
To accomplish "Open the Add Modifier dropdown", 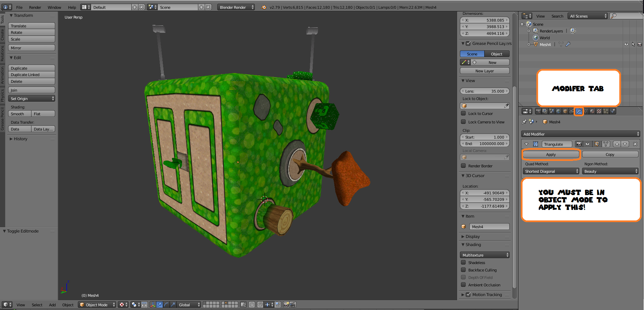I will (581, 134).
